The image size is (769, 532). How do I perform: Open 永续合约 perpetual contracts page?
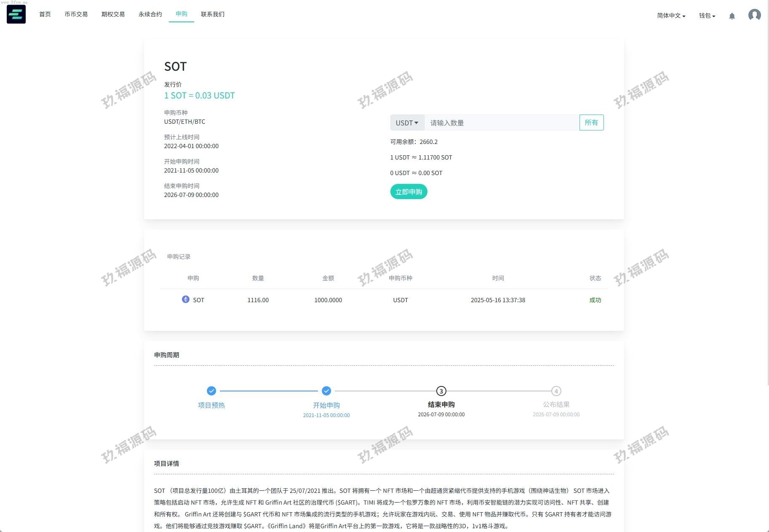click(x=150, y=14)
